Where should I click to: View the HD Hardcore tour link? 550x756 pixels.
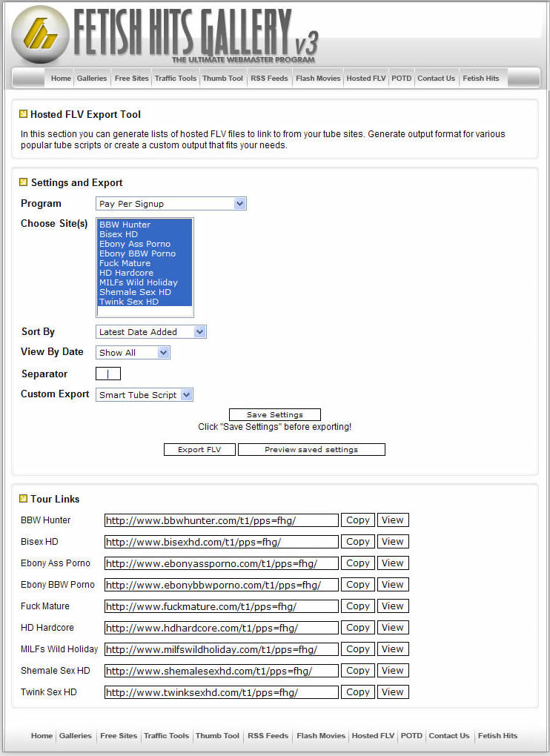pyautogui.click(x=393, y=627)
